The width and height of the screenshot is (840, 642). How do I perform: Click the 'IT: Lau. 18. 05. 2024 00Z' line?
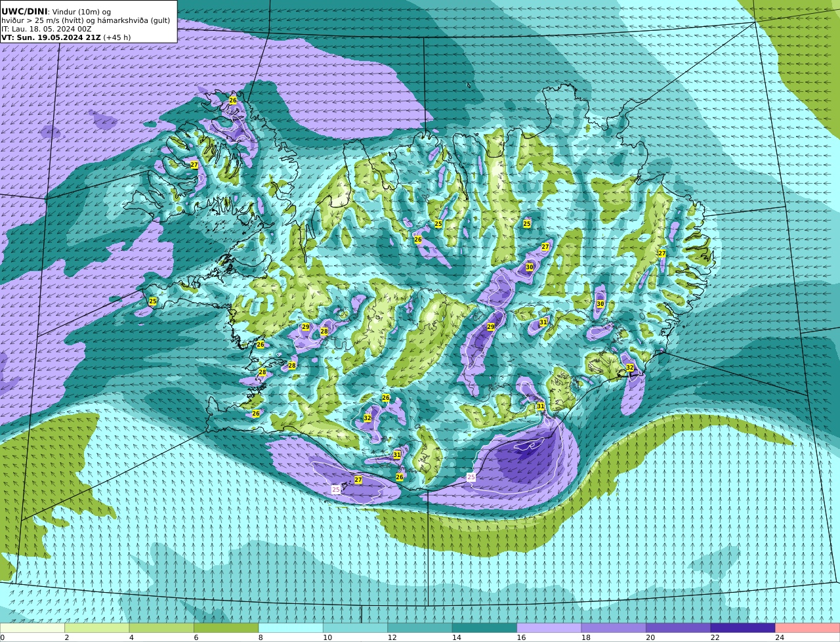tap(47, 29)
